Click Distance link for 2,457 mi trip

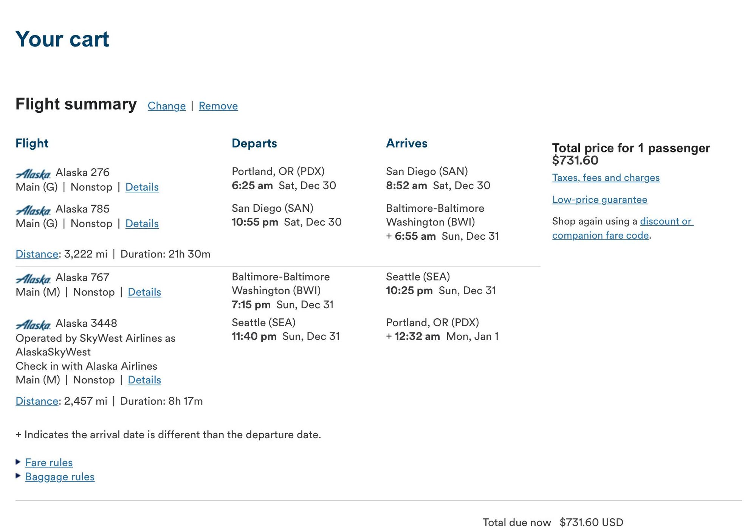pos(37,401)
